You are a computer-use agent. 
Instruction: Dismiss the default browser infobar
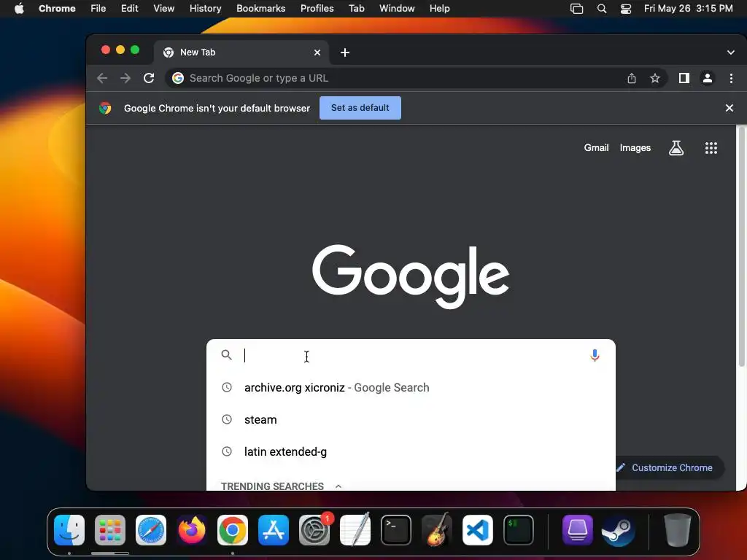tap(729, 108)
